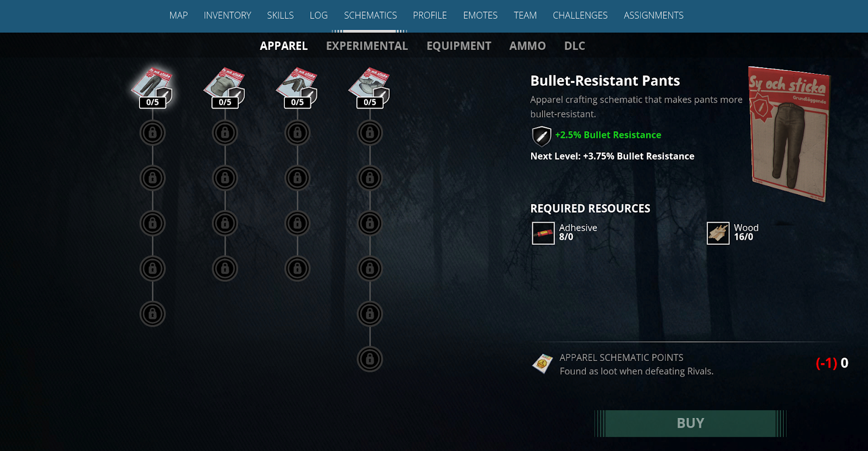This screenshot has height=451, width=868.
Task: Click the first locked node under pants schematic
Action: pyautogui.click(x=152, y=132)
